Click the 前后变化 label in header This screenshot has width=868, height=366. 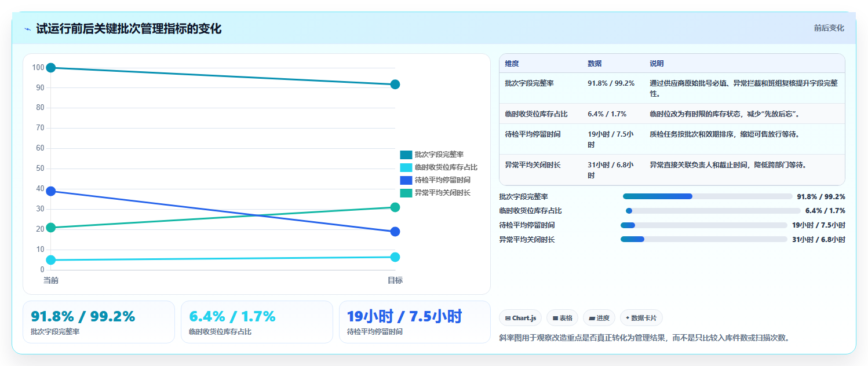[x=829, y=28]
